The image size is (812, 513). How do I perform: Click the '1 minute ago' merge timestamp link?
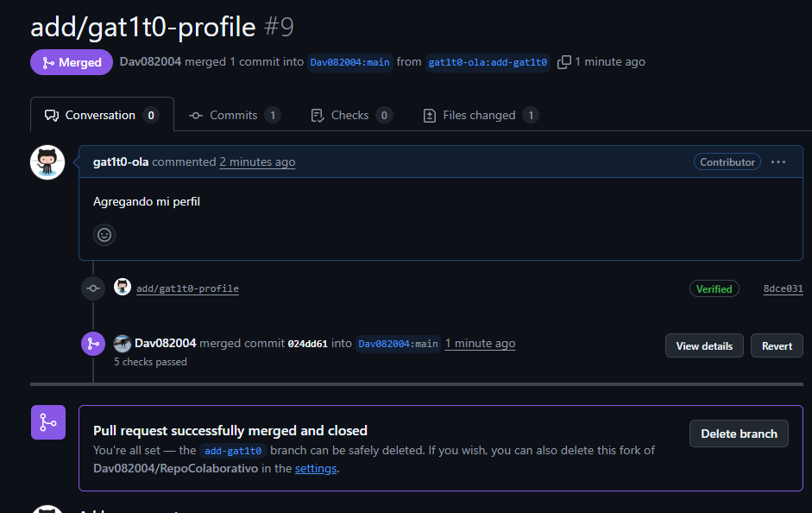(x=480, y=343)
